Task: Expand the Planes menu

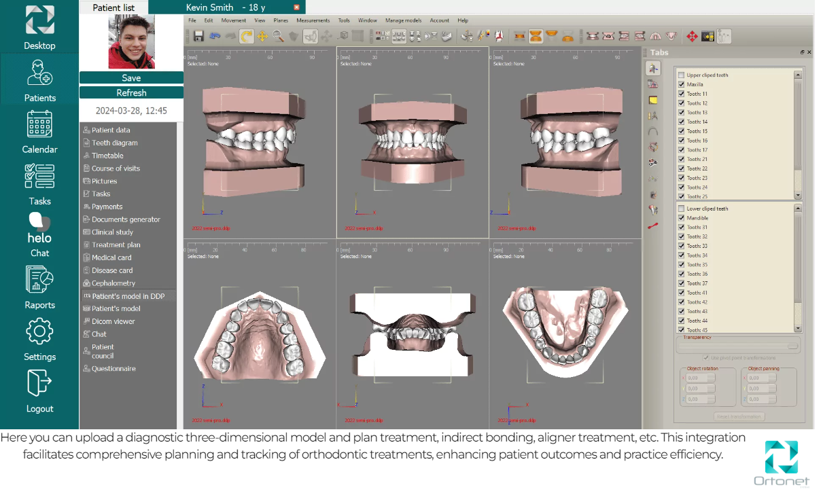Action: (x=281, y=20)
